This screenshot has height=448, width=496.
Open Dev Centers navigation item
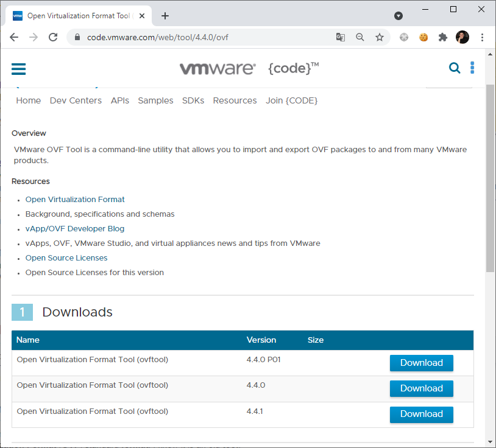pyautogui.click(x=76, y=100)
